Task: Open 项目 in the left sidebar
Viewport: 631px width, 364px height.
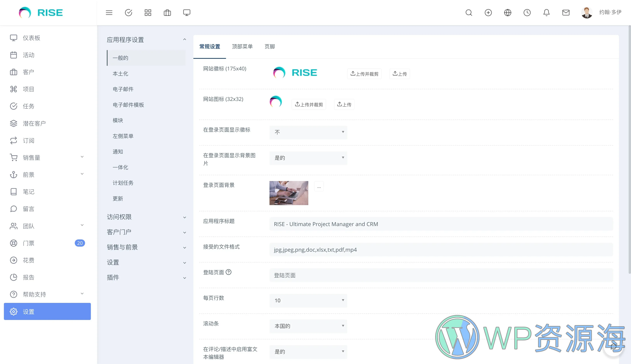Action: point(47,89)
